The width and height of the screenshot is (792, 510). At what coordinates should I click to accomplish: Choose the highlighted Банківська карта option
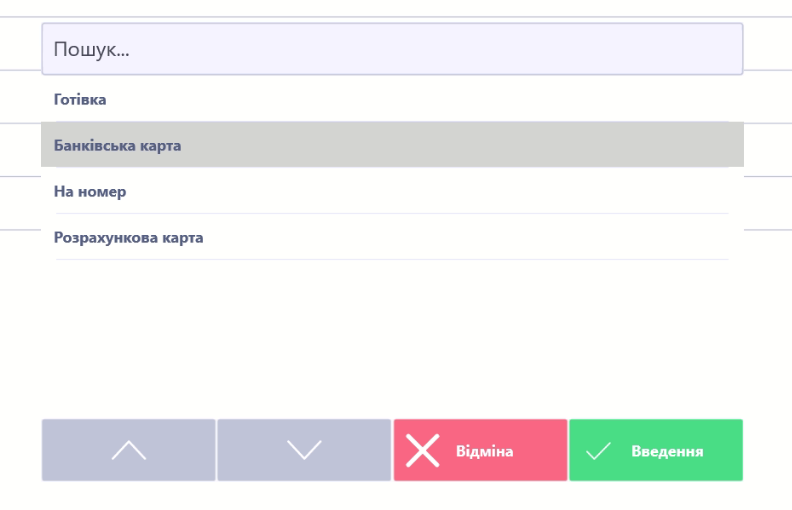pos(117,146)
